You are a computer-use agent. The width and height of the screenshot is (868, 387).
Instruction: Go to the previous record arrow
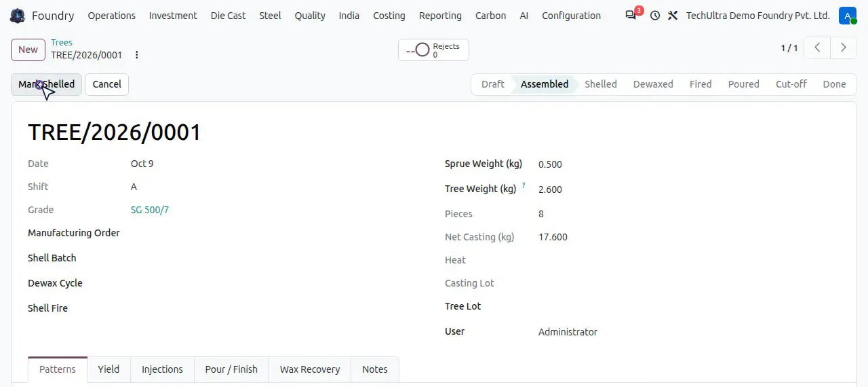(x=818, y=48)
